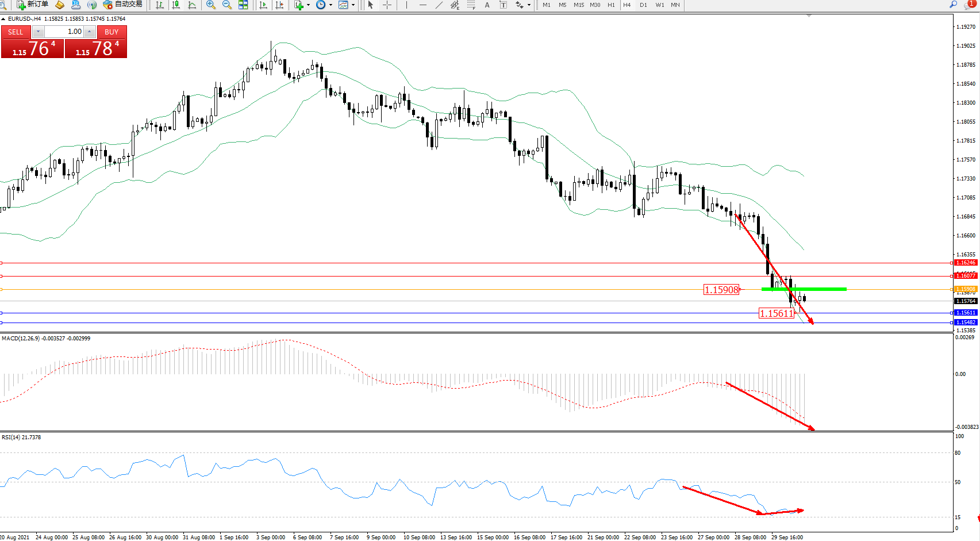Image resolution: width=980 pixels, height=541 pixels.
Task: Click the green horizontal level marker on chart
Action: [x=804, y=289]
